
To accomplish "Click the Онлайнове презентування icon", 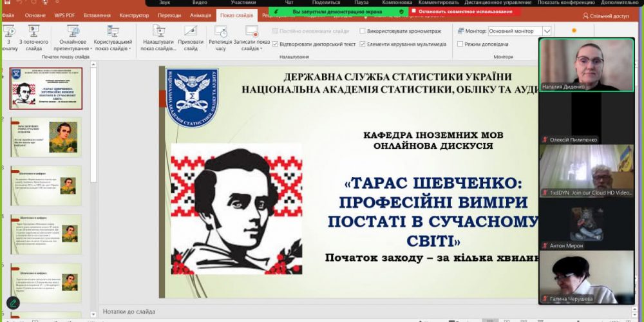I will pos(73,31).
